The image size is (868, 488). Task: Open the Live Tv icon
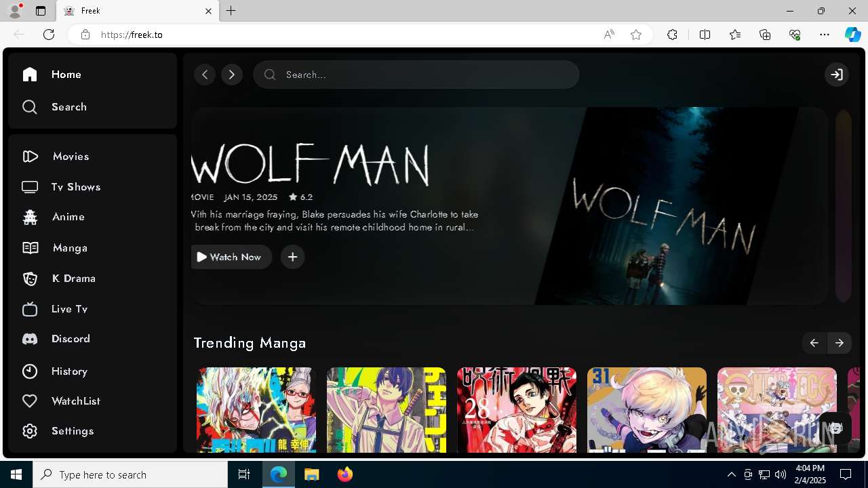point(30,309)
